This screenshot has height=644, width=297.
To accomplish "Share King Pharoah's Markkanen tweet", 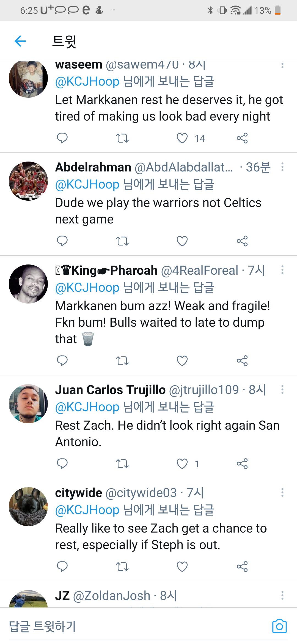I will point(242,361).
